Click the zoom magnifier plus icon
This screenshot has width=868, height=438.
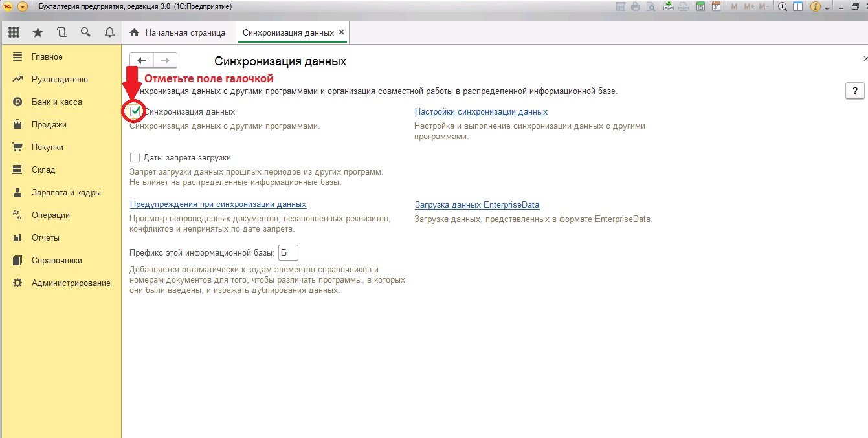coord(782,6)
